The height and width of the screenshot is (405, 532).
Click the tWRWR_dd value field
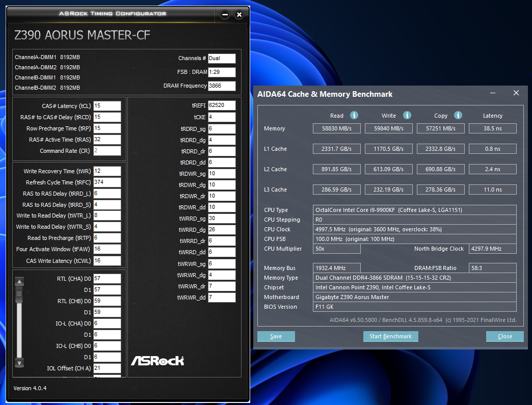pos(222,298)
